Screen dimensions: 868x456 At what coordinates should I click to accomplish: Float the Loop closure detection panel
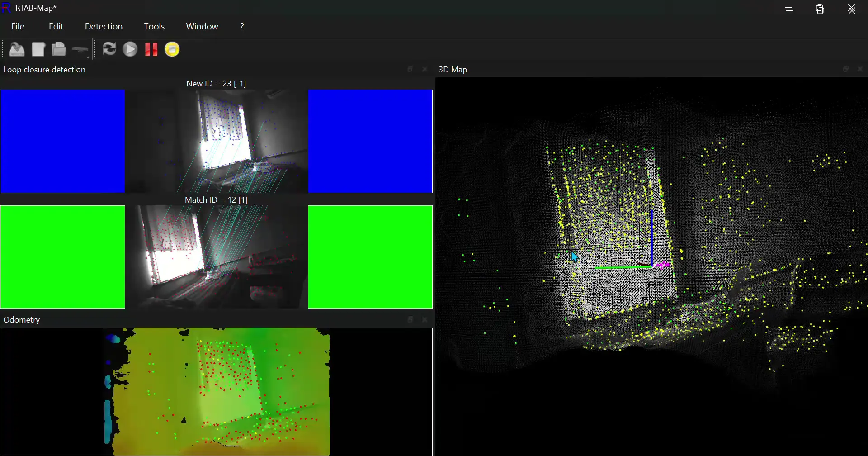pyautogui.click(x=410, y=69)
